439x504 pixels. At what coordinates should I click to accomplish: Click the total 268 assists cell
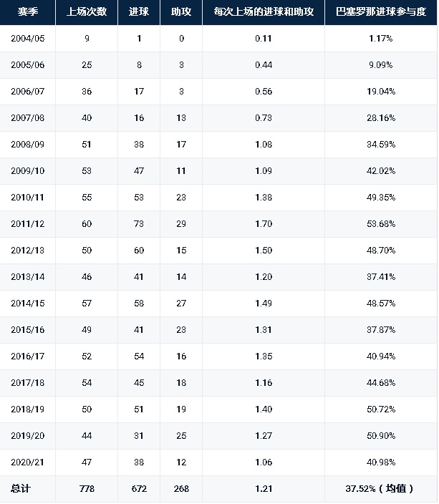click(181, 489)
